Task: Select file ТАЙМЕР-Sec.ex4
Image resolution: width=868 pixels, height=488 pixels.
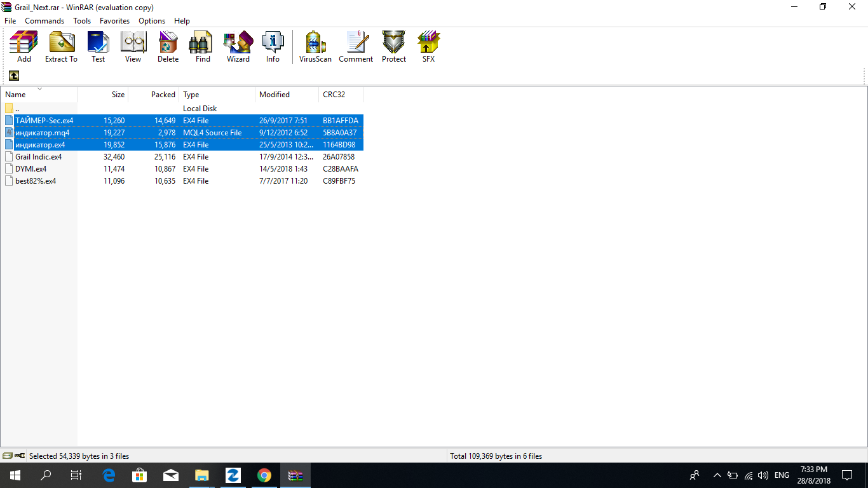Action: coord(182,121)
